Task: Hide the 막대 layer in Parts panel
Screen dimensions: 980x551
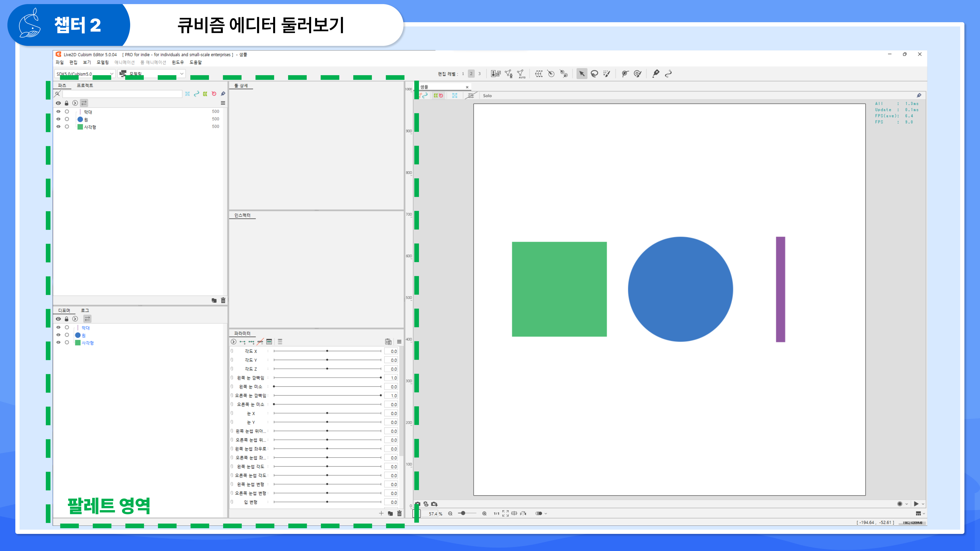Action: click(x=58, y=111)
